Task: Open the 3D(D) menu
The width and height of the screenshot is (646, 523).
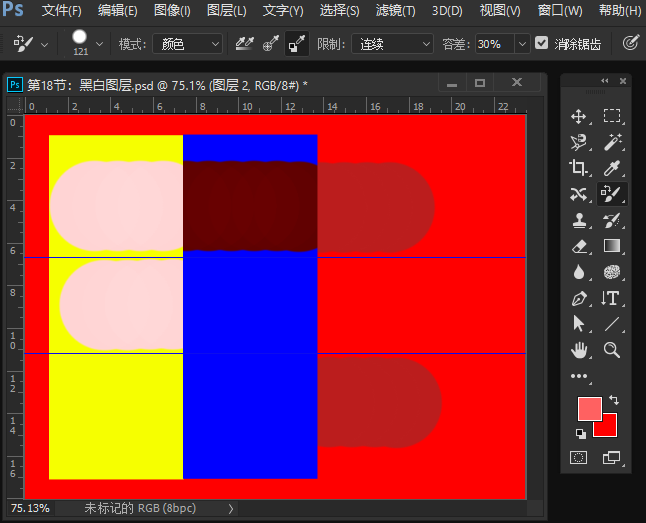Action: click(x=447, y=10)
